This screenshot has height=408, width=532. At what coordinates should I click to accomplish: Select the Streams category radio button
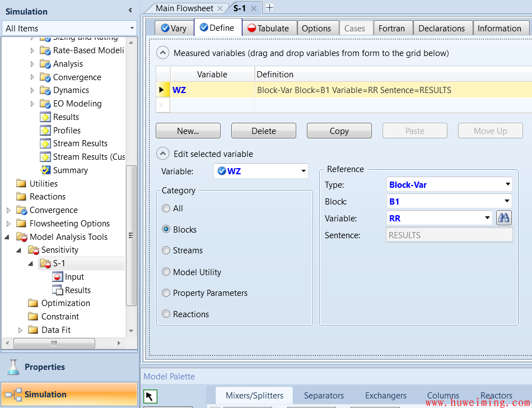pyautogui.click(x=166, y=251)
